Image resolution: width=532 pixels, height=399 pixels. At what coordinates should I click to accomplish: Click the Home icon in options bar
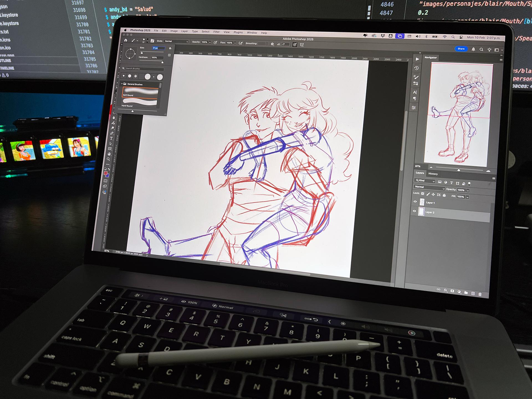point(126,40)
